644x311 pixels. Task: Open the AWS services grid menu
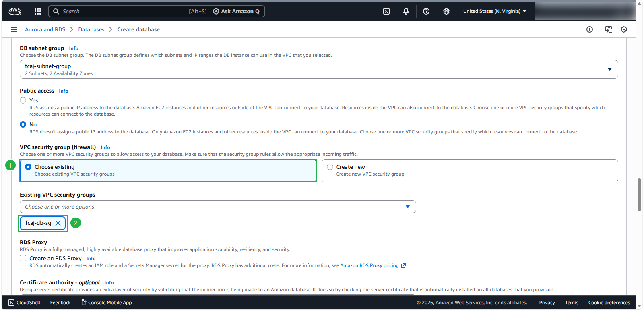38,11
